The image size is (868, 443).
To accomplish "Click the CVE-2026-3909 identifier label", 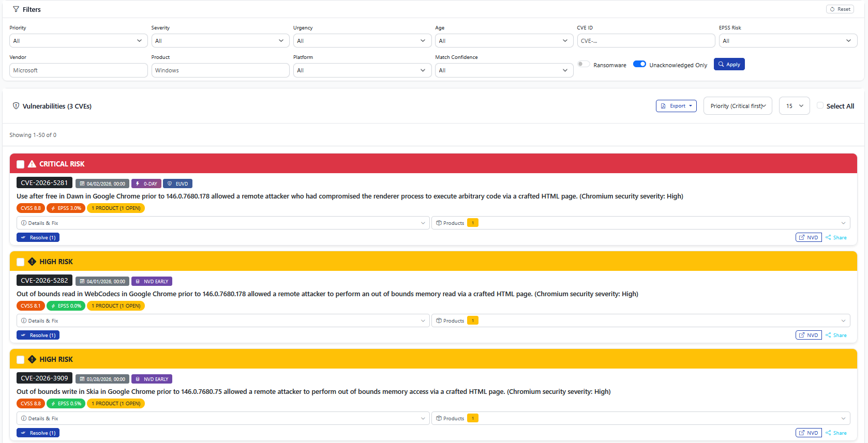I will coord(44,378).
